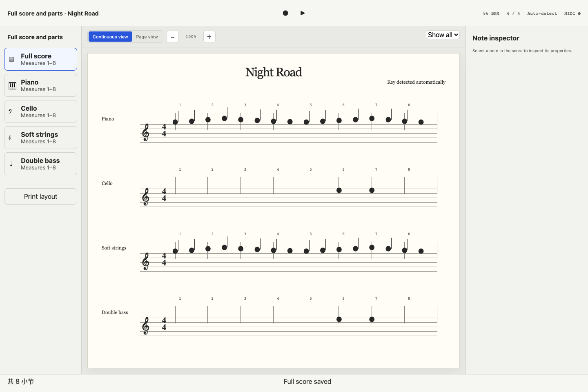
Task: Zoom in with the plus button
Action: [x=209, y=37]
